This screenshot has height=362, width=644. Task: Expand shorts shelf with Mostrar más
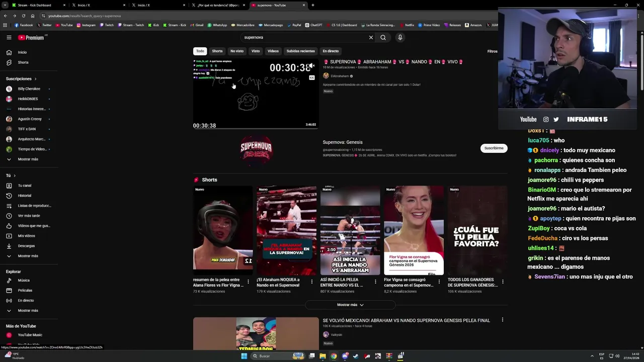[350, 305]
